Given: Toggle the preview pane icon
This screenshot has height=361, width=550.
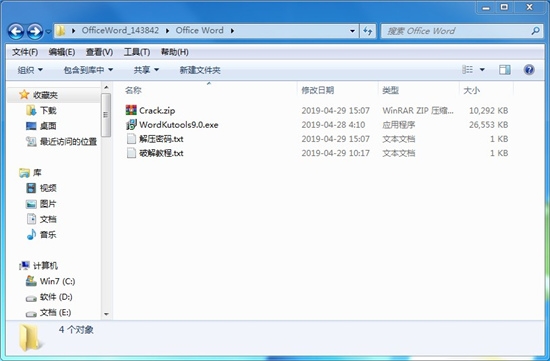Looking at the screenshot, I should [505, 70].
